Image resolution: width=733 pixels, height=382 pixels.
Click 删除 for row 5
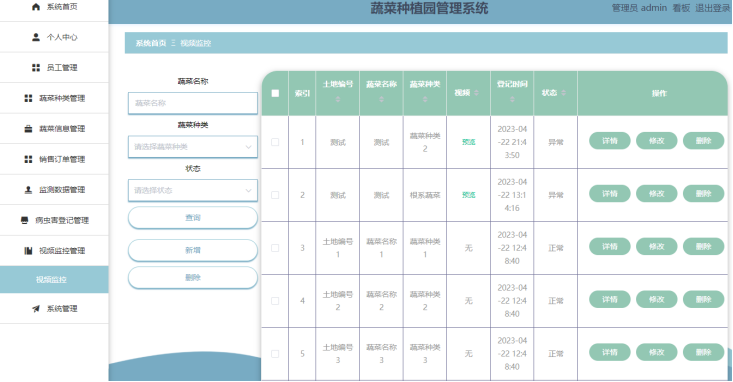[703, 352]
